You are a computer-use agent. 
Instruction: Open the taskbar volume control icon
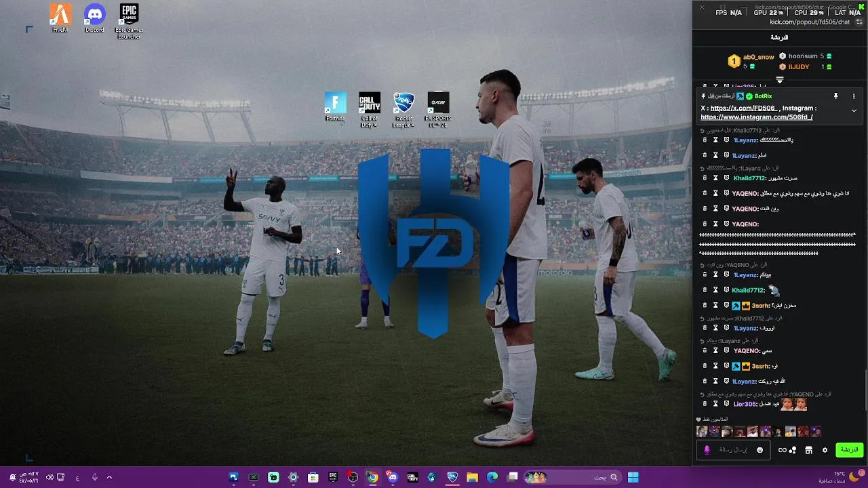click(50, 477)
